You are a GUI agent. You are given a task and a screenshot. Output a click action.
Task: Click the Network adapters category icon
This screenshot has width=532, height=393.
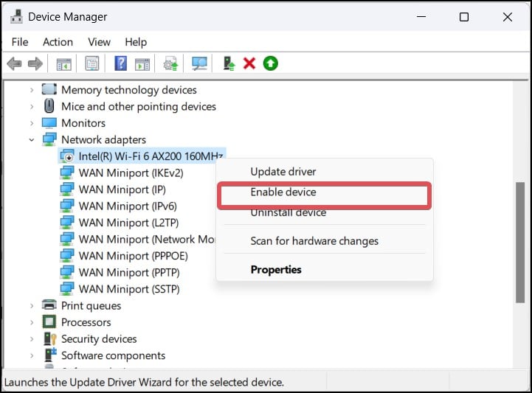tap(49, 139)
